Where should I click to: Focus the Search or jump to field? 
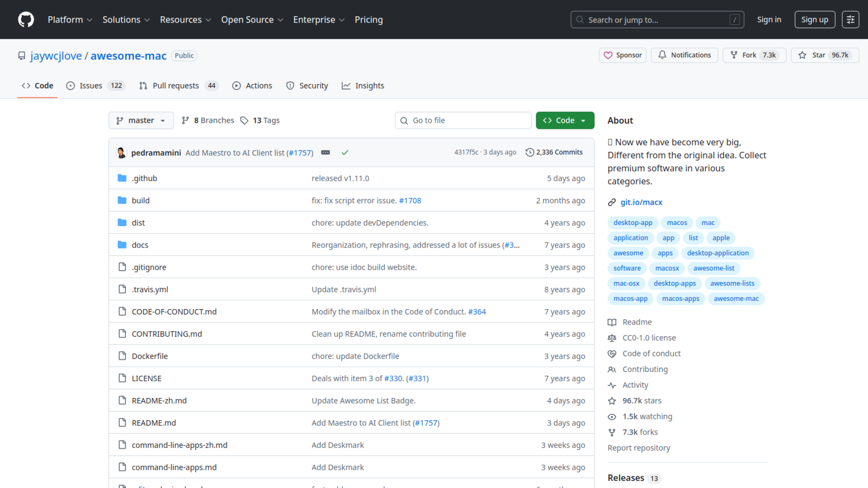click(657, 20)
